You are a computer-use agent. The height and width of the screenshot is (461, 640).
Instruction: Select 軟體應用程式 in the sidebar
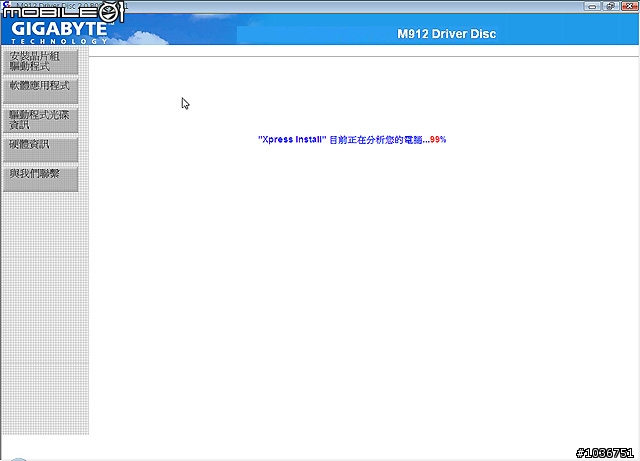coord(40,91)
